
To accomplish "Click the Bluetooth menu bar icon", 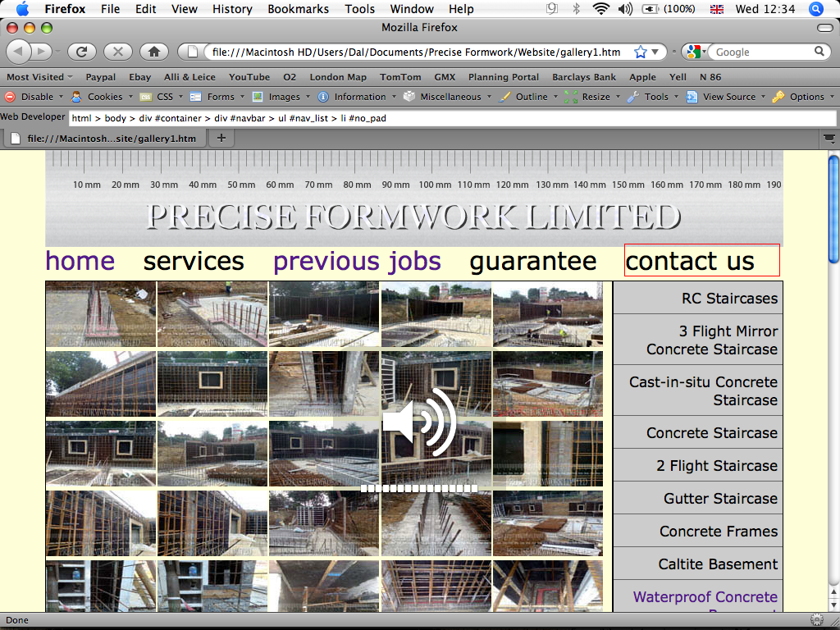I will pos(577,9).
